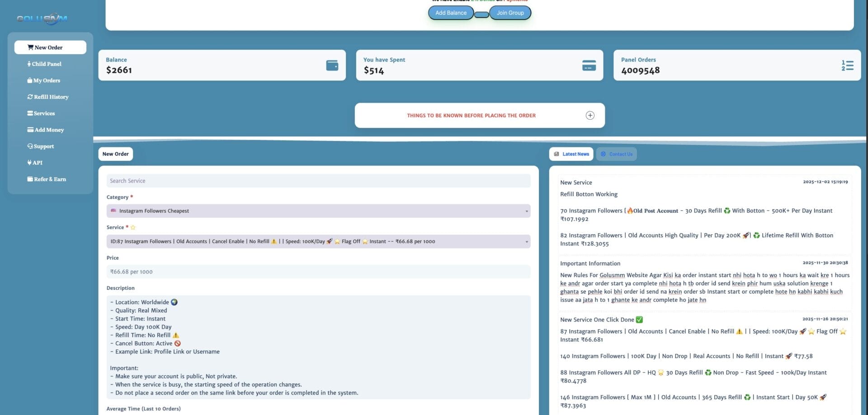Click the favorite star icon beside Service
This screenshot has width=868, height=415.
[133, 228]
